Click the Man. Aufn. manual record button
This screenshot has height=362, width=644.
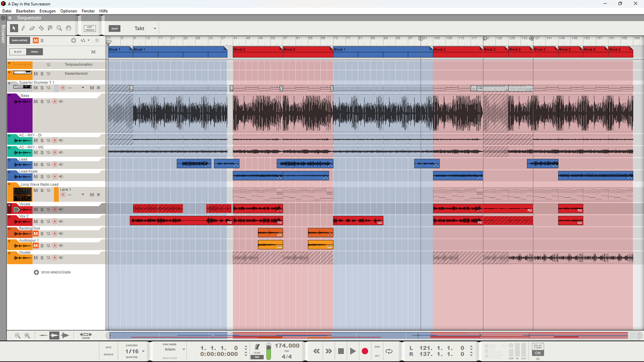point(20,40)
